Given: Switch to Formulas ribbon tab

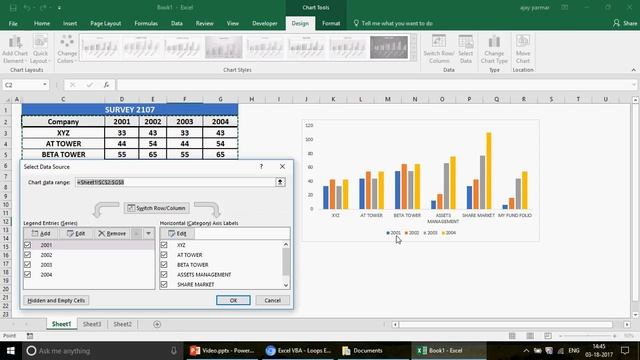Looking at the screenshot, I should click(x=146, y=23).
